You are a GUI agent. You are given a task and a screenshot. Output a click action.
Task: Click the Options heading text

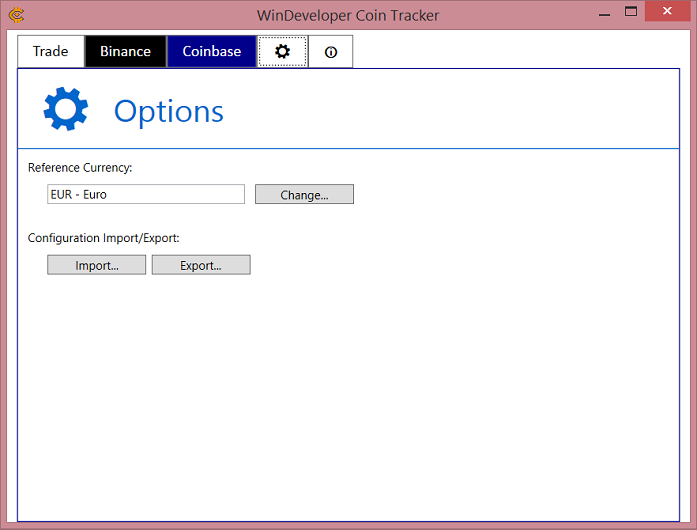click(169, 111)
